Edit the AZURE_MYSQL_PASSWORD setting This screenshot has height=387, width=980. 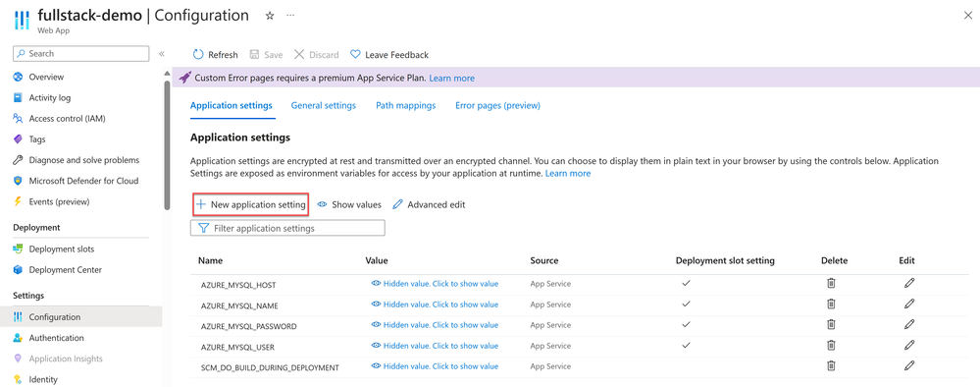[909, 324]
